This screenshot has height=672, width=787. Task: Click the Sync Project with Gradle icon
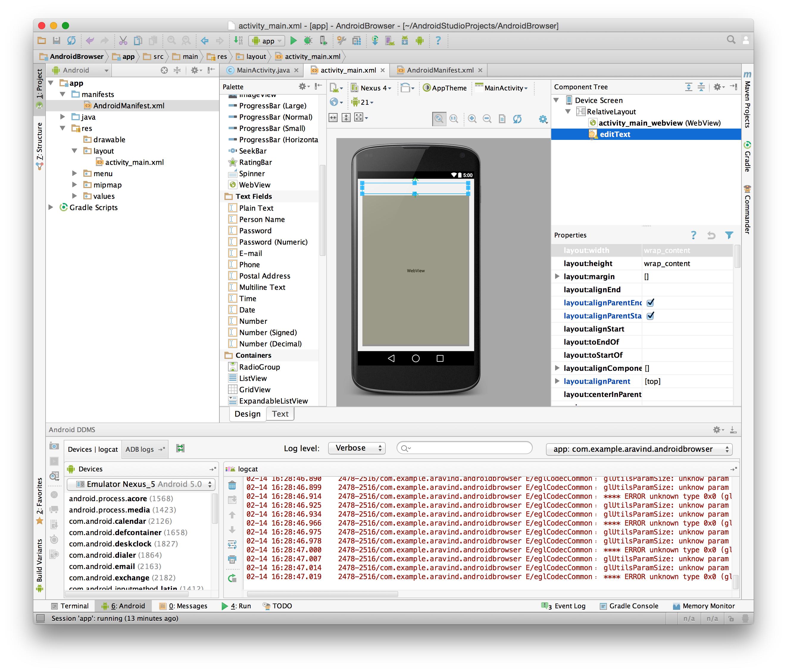(374, 41)
